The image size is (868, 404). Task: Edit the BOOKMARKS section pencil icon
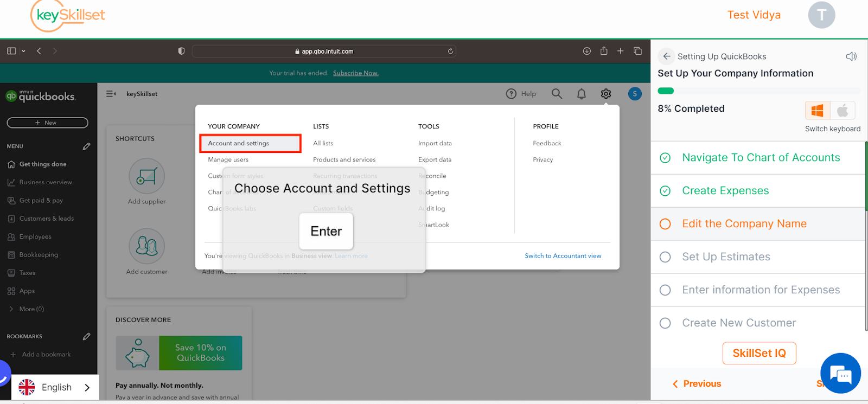tap(87, 337)
